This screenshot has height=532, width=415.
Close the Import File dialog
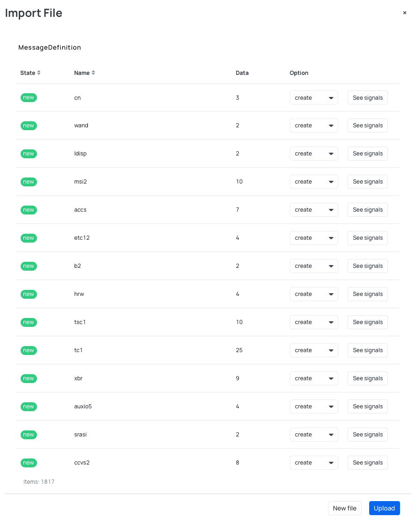click(x=404, y=13)
